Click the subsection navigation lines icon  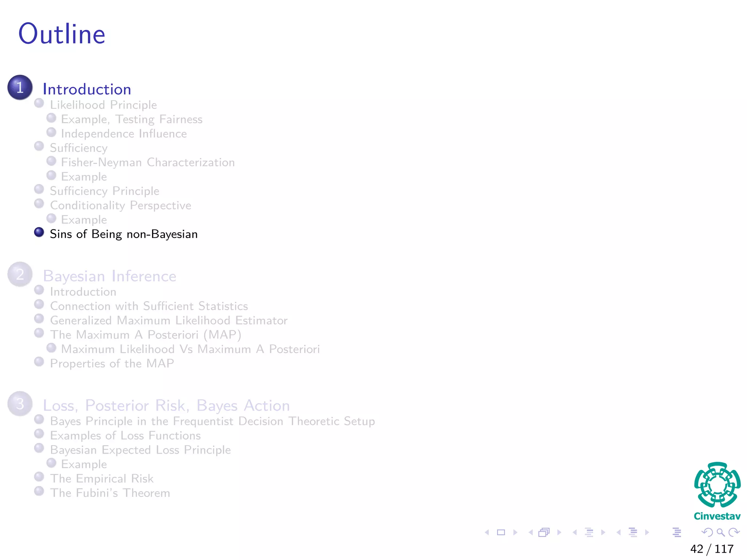click(589, 532)
